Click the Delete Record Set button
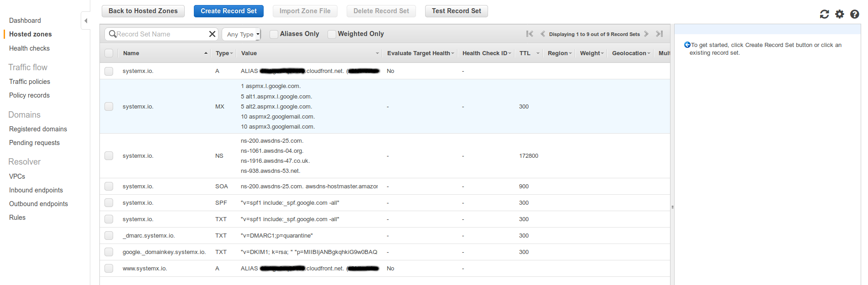This screenshot has height=285, width=868. click(381, 11)
